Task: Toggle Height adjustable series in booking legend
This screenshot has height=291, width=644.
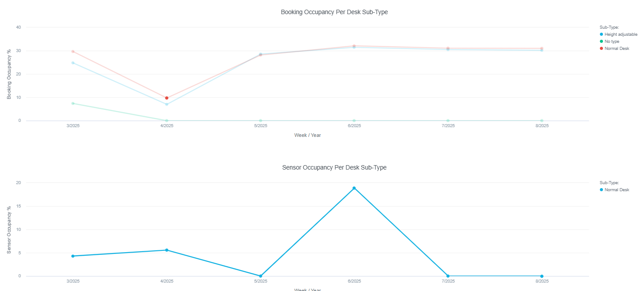Action: (x=621, y=34)
